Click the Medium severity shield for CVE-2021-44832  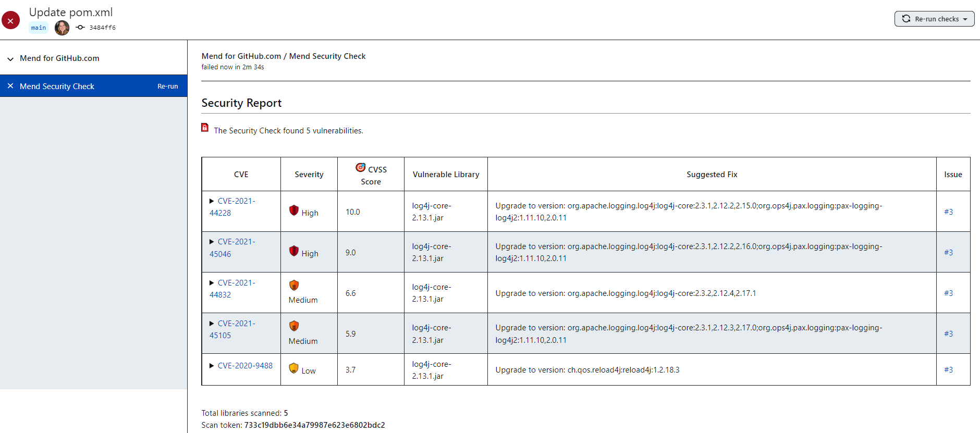coord(294,285)
